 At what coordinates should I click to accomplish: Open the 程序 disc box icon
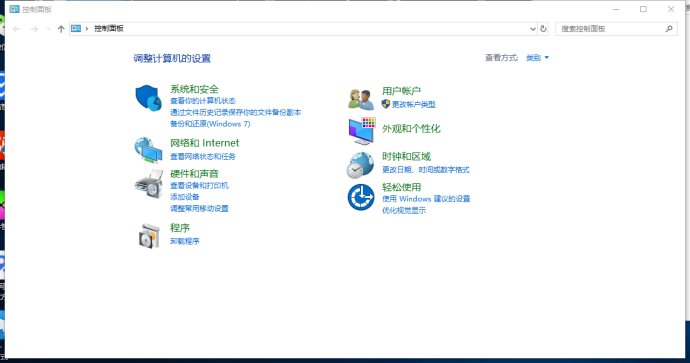pos(149,236)
